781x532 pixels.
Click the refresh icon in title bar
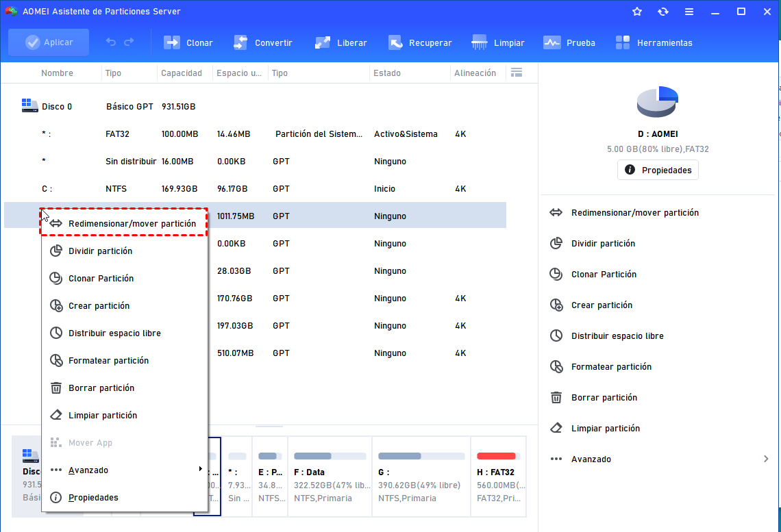662,12
